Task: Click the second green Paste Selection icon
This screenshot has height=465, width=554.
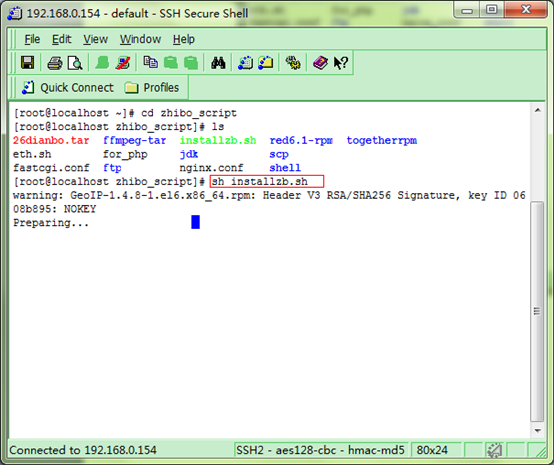Action: (x=191, y=63)
